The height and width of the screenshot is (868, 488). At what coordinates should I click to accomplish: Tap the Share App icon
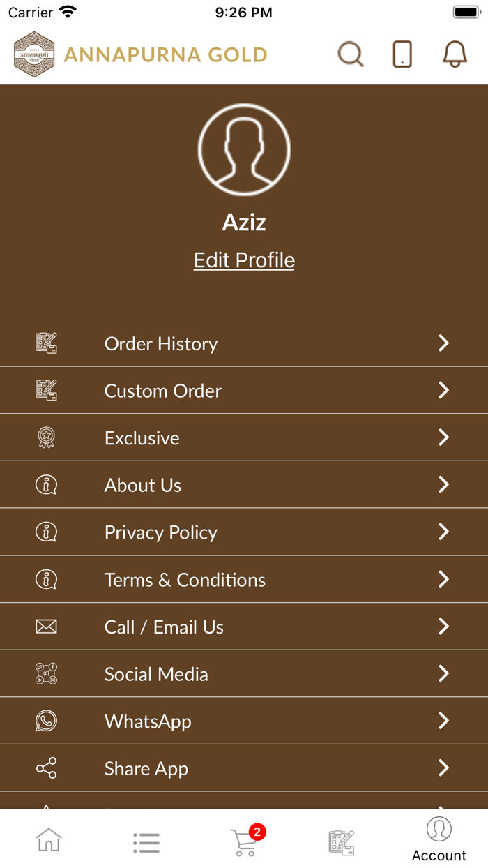coord(46,768)
